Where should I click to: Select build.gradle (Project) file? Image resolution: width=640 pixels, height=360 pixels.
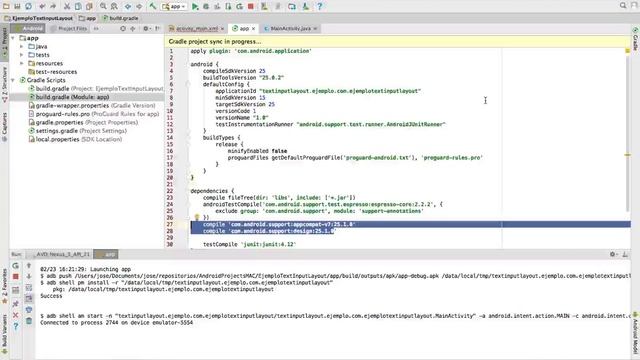tap(96, 89)
